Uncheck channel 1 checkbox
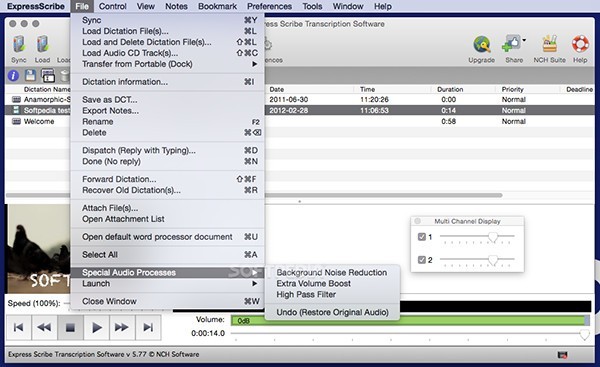Viewport: 600px width, 367px height. (422, 237)
